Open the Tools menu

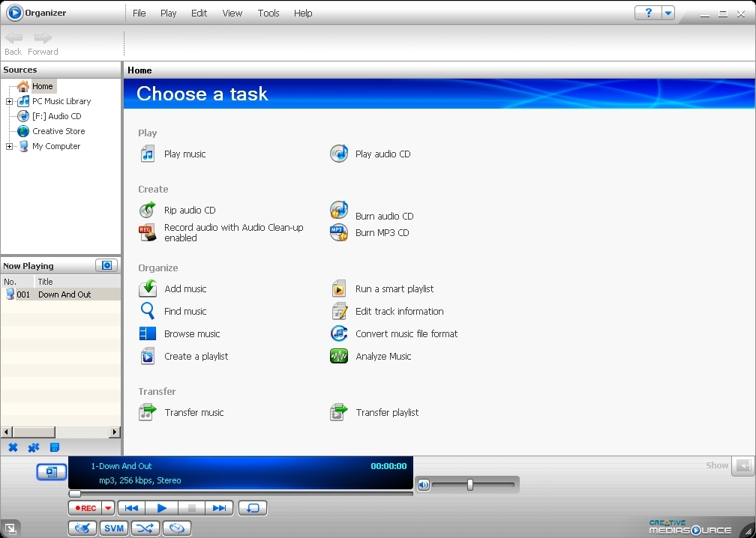point(268,13)
